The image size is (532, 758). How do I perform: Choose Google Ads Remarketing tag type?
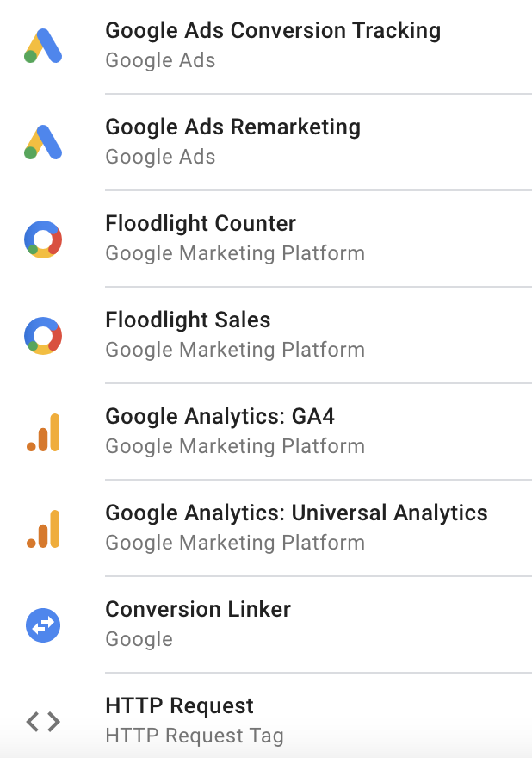233,127
